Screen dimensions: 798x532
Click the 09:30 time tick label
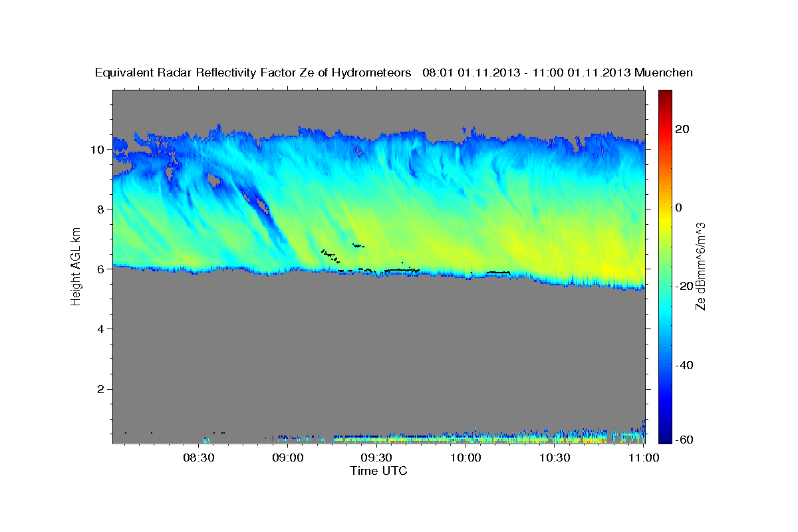click(x=376, y=458)
